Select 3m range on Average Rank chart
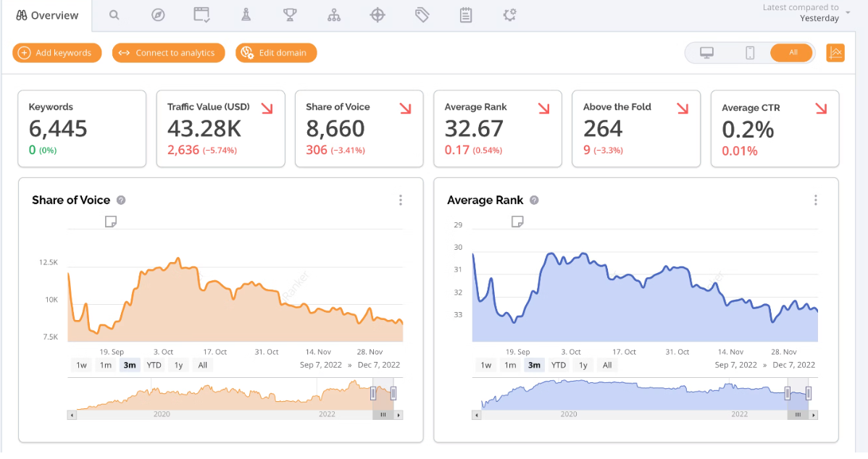868x459 pixels. click(x=534, y=365)
